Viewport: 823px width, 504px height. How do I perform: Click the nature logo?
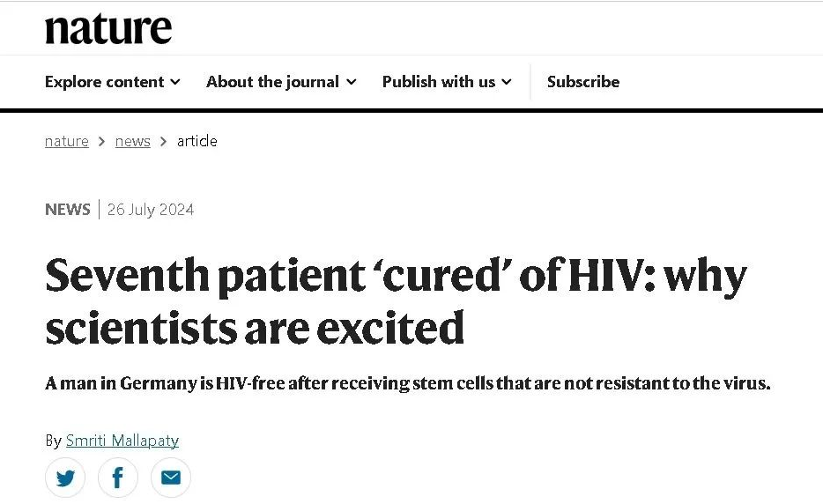[108, 29]
